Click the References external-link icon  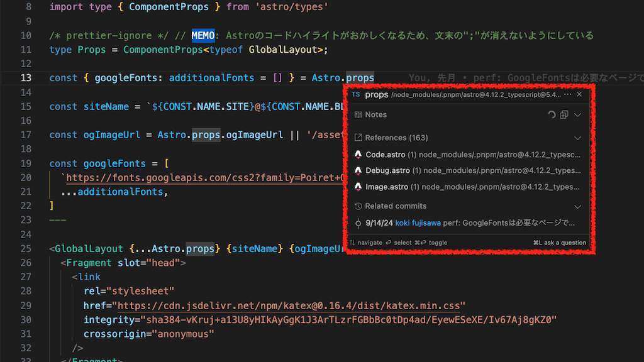(x=358, y=138)
